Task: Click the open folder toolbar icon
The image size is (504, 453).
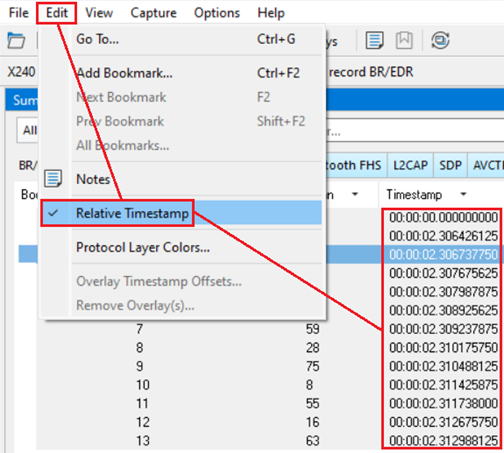Action: pos(16,40)
